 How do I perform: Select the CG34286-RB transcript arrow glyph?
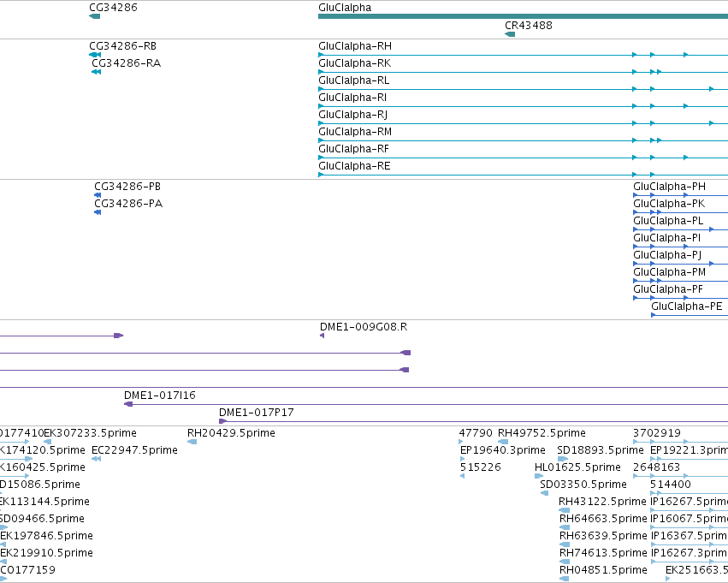pos(95,55)
